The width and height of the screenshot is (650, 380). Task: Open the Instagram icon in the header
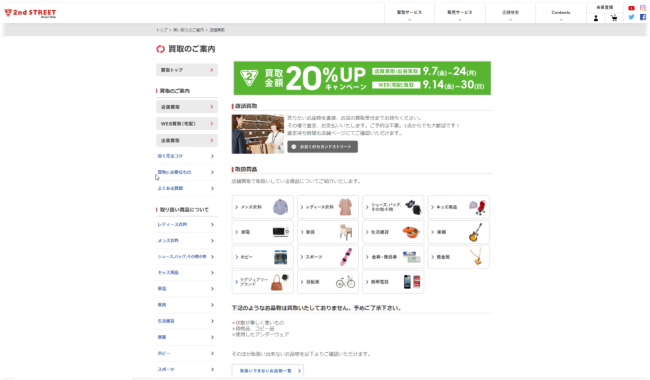point(643,8)
